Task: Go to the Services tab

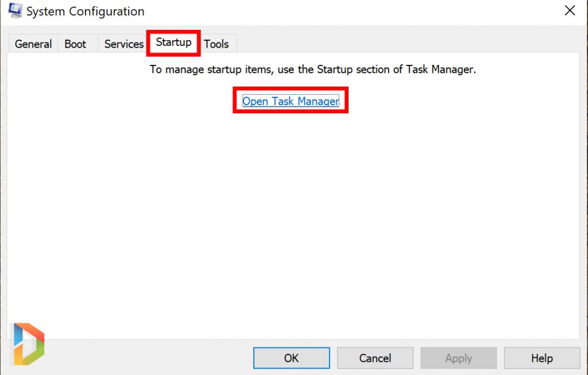Action: 123,44
